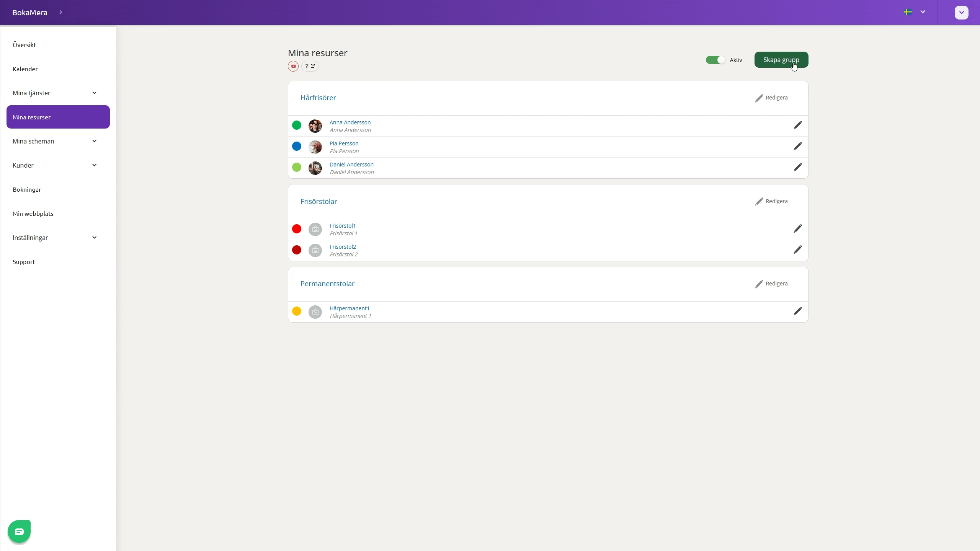Expand the Mina scheman menu chevron

94,141
